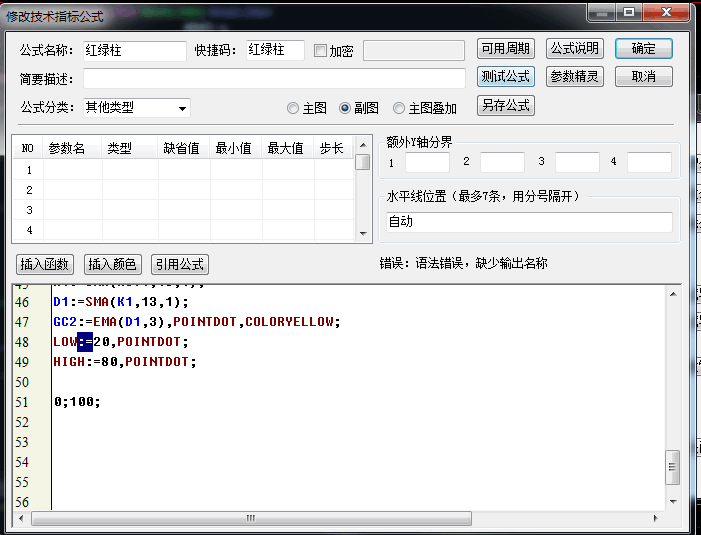This screenshot has height=535, width=701.
Task: Open the 插入颜色 insert color picker
Action: click(x=112, y=264)
